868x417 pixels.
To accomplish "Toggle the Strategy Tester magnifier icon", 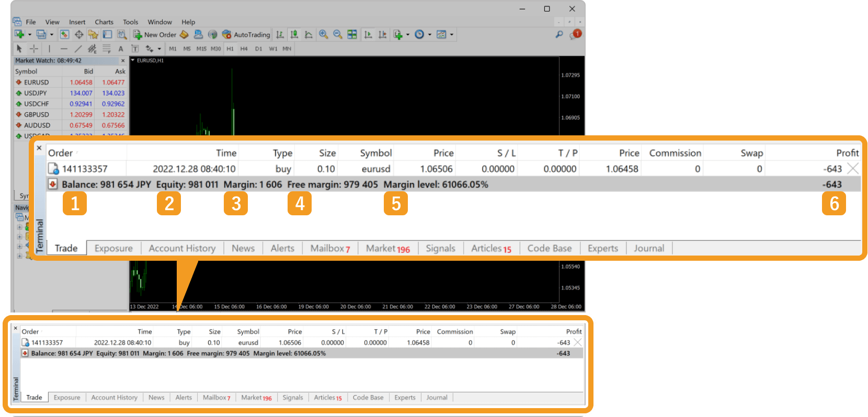I will [122, 34].
